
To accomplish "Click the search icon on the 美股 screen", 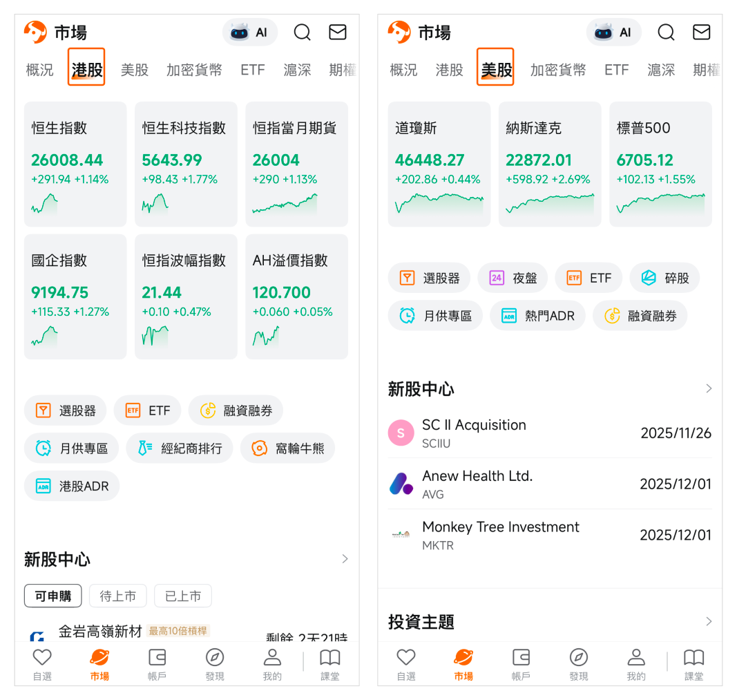I will (666, 32).
